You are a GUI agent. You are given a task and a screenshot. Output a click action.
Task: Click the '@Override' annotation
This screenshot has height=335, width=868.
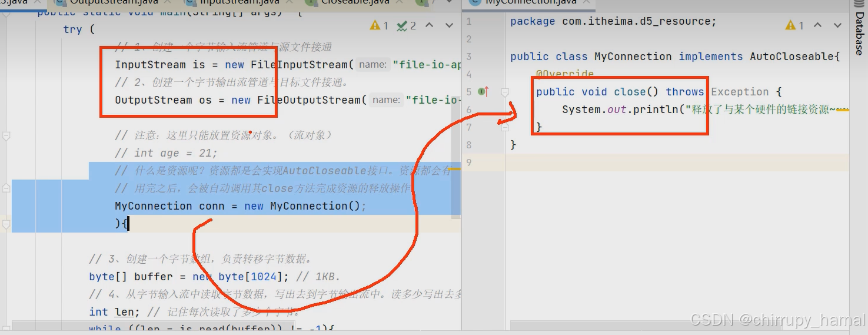tap(565, 75)
